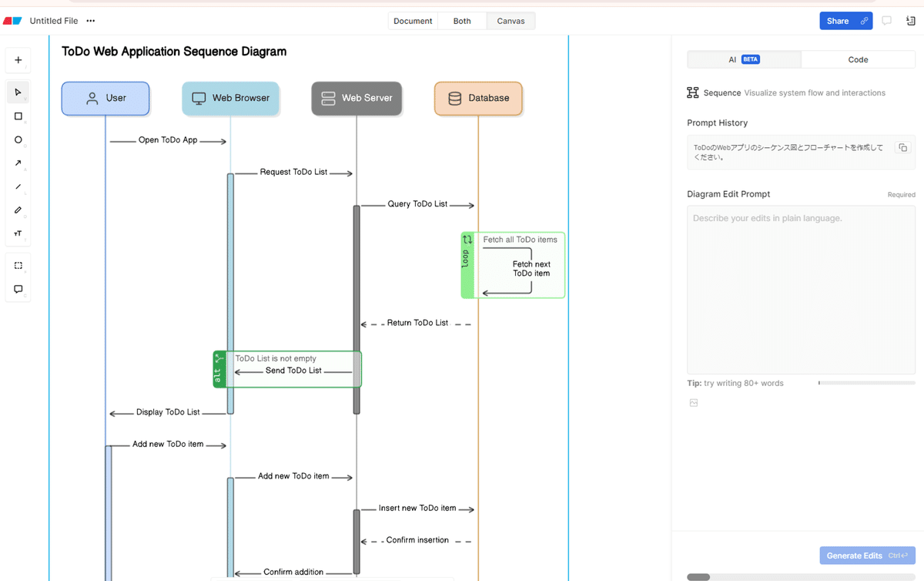Switch to Canvas view

[x=511, y=21]
